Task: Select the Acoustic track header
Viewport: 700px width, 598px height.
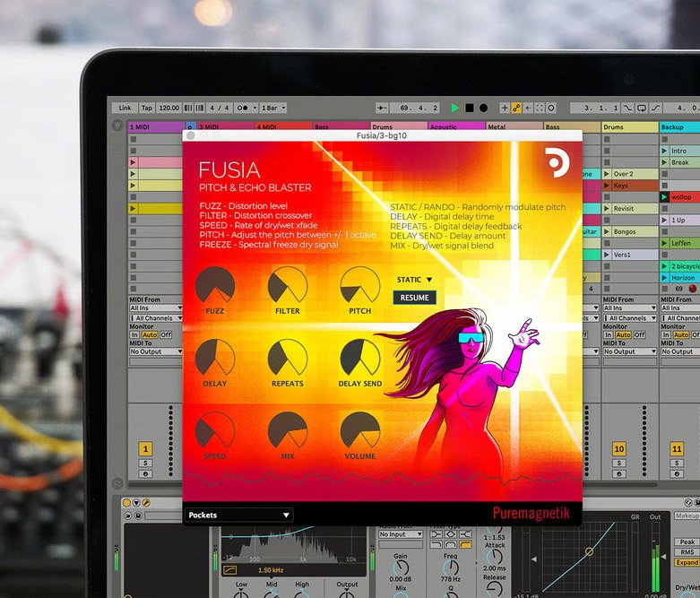Action: click(x=456, y=126)
